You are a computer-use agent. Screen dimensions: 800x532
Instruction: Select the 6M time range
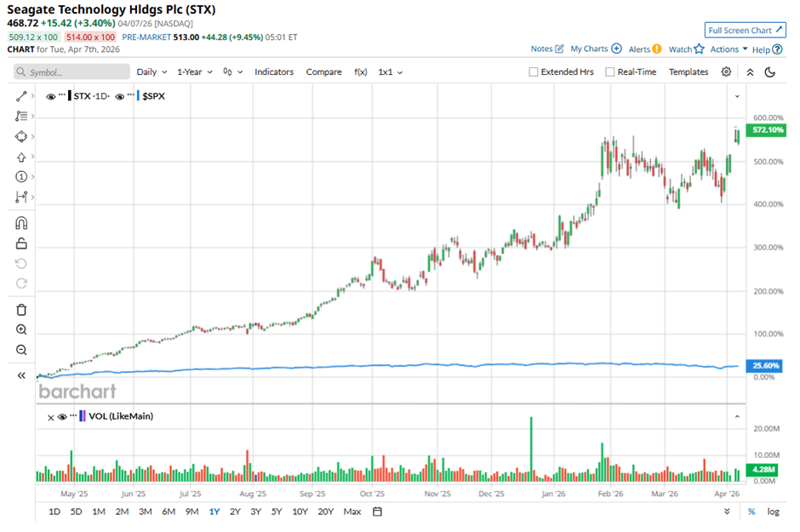169,512
